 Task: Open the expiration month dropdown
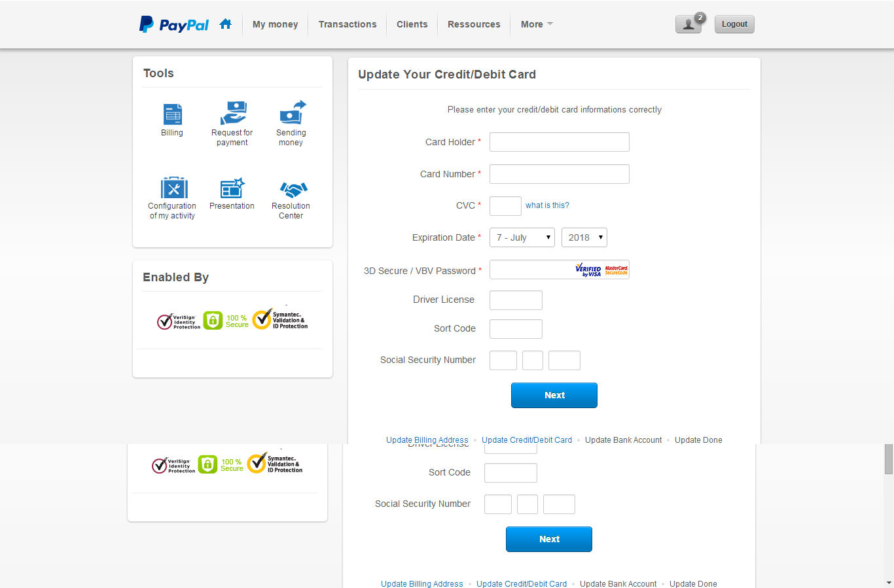click(x=522, y=237)
